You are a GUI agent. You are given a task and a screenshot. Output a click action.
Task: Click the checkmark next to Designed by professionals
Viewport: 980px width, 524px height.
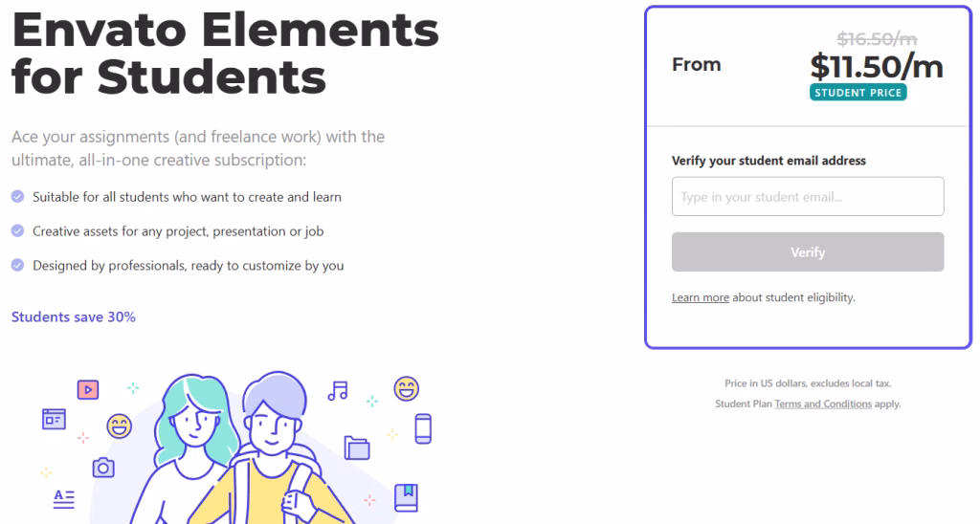[x=17, y=266]
